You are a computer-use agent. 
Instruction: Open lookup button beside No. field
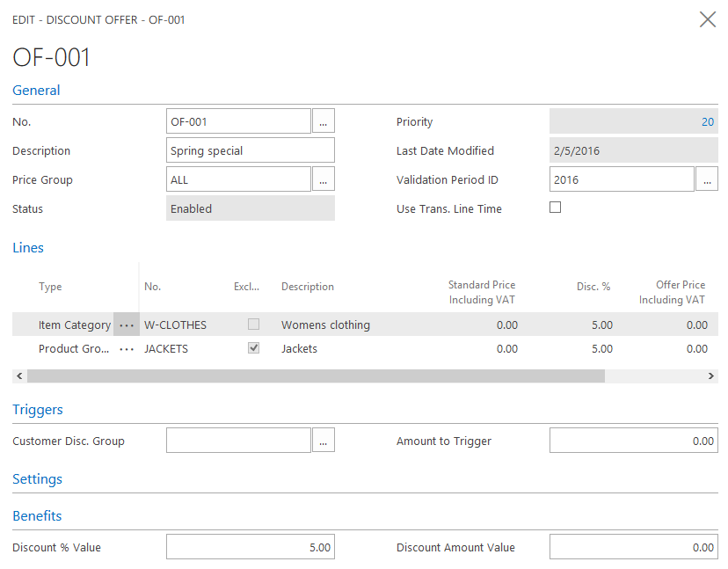324,121
